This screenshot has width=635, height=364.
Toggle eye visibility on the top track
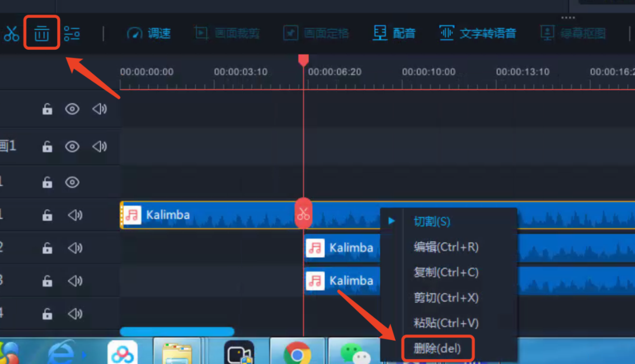(x=73, y=108)
